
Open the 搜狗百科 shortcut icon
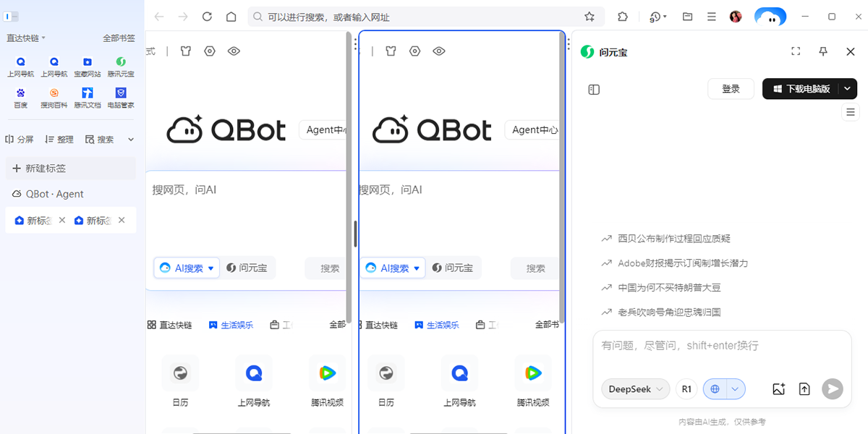tap(54, 98)
